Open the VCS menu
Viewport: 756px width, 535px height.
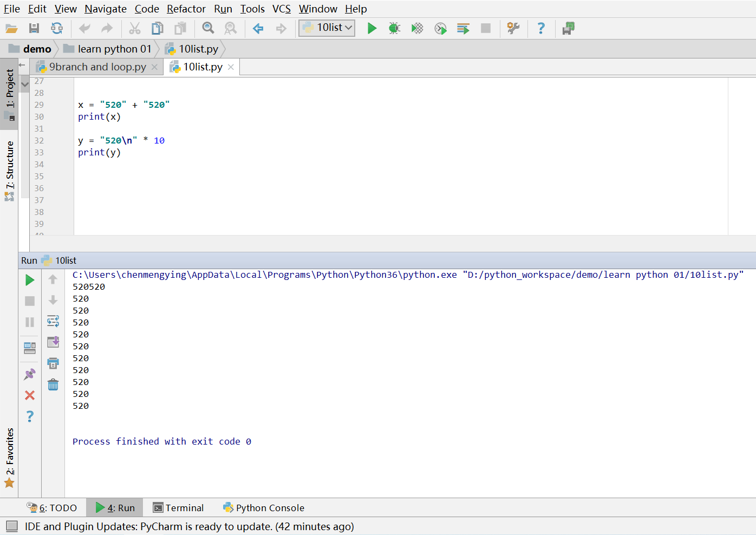282,9
